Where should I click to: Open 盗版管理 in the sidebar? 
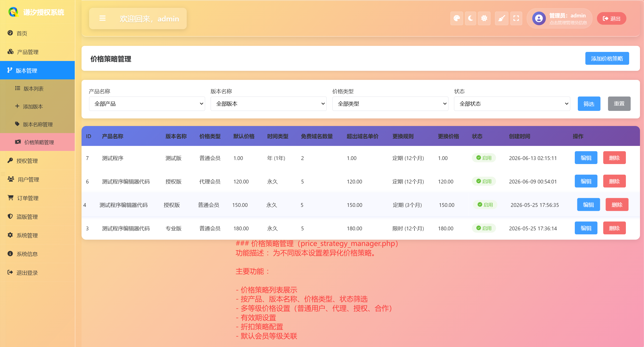37,217
